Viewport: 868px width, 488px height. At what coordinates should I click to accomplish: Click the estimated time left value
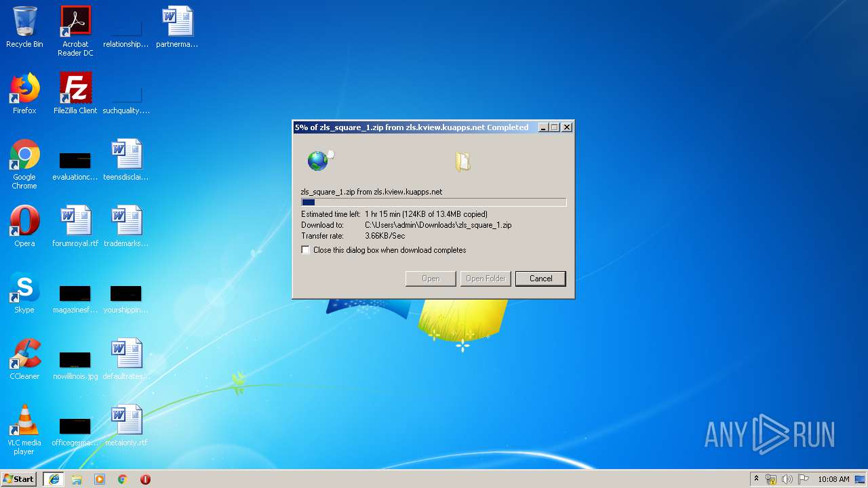[426, 214]
